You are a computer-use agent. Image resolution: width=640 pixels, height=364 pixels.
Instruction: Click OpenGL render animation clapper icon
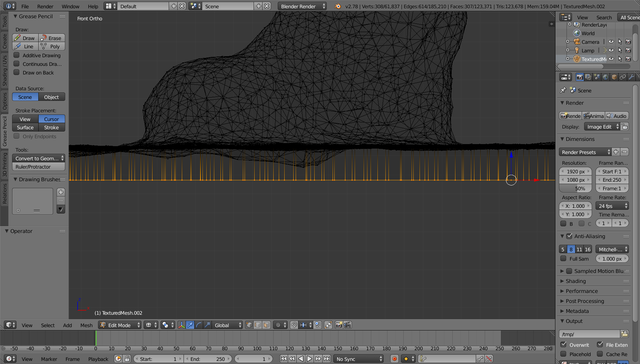click(347, 325)
